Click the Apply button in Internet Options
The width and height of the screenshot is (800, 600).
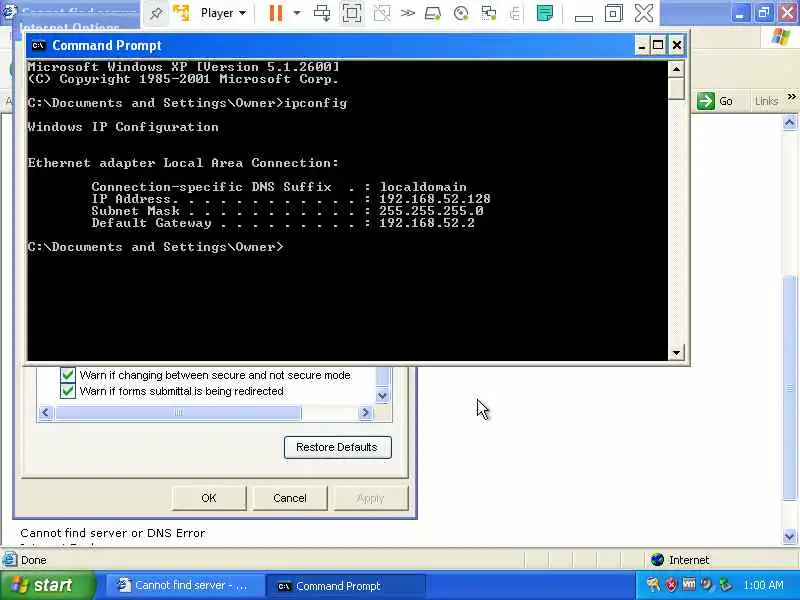tap(371, 498)
